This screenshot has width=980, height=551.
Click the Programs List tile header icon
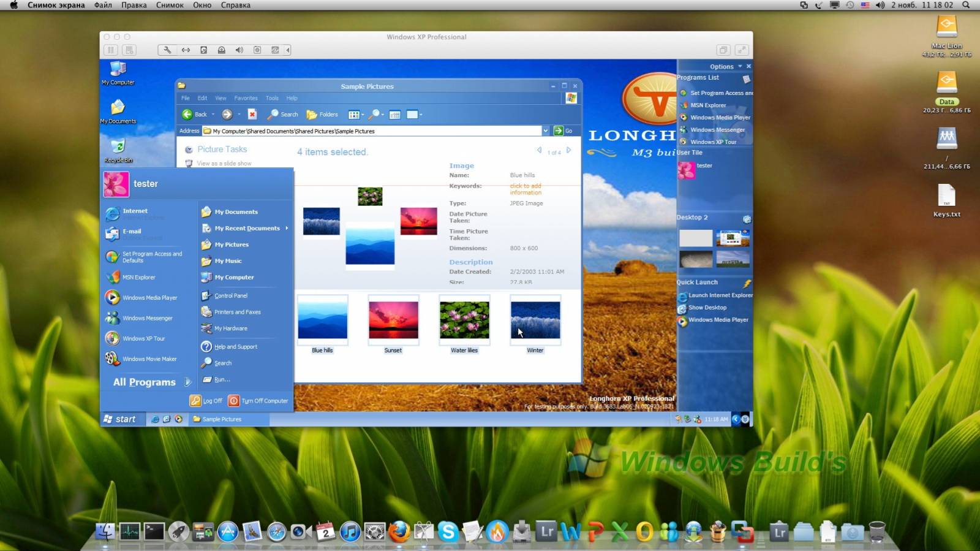(746, 78)
